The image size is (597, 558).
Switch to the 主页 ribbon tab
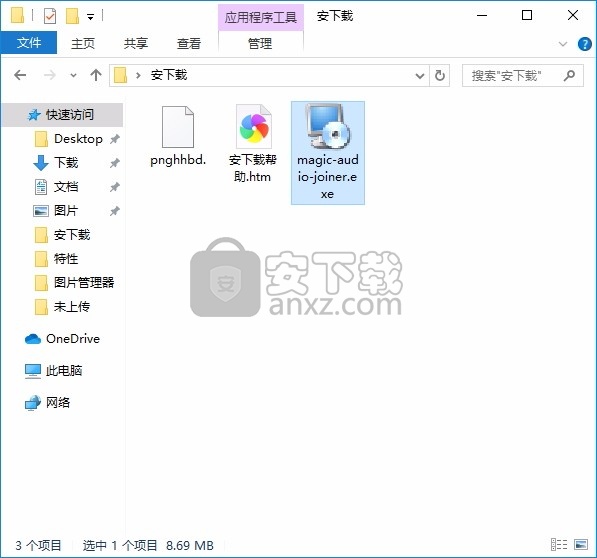coord(83,43)
